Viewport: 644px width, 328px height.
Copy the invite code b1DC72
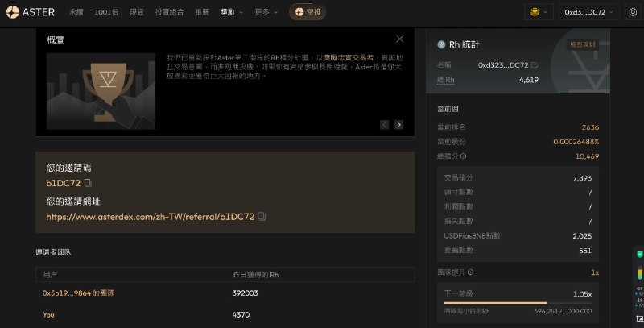[88, 184]
